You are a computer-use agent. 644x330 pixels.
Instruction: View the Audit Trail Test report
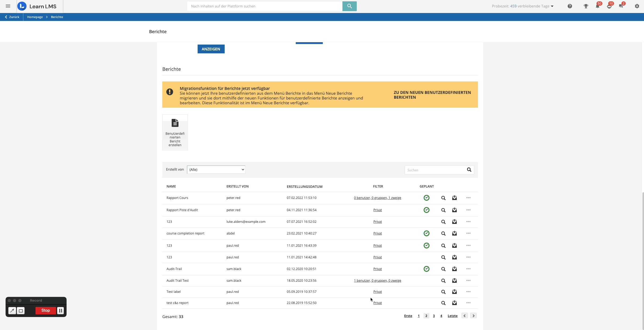443,281
